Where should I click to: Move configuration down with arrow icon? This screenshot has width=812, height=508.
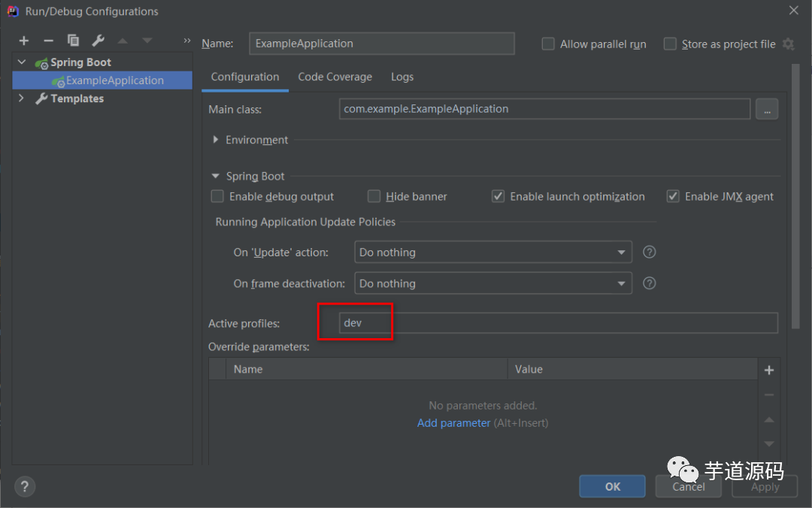click(147, 41)
